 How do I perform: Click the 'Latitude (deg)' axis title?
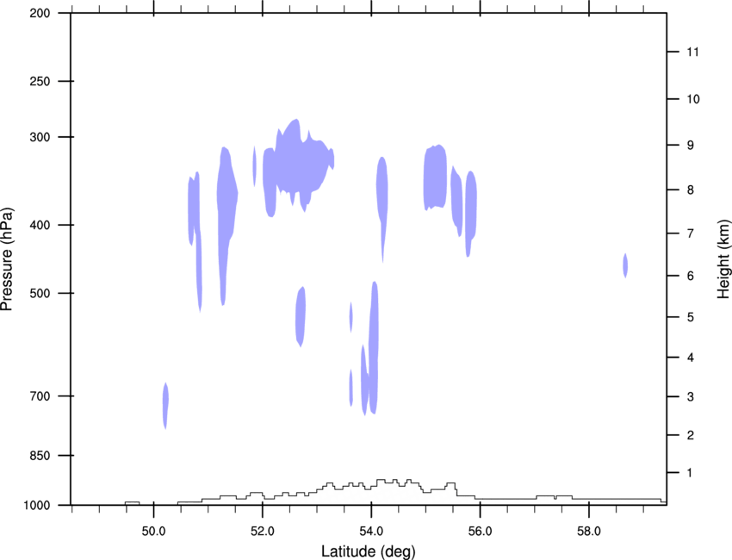click(369, 551)
